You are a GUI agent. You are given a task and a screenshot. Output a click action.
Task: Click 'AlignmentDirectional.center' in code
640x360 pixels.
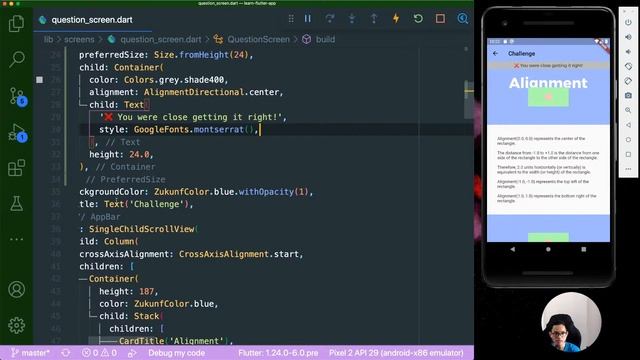(x=211, y=92)
